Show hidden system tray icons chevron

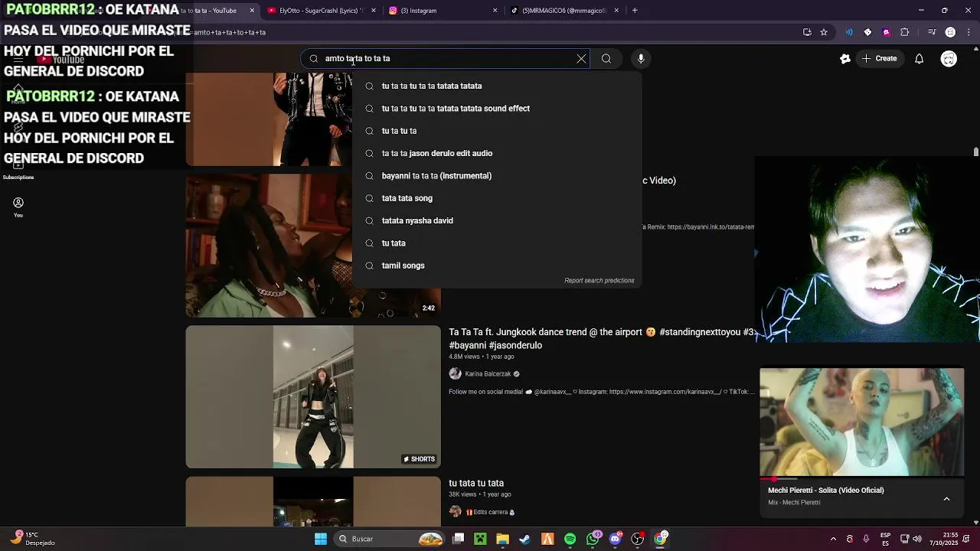tap(833, 539)
